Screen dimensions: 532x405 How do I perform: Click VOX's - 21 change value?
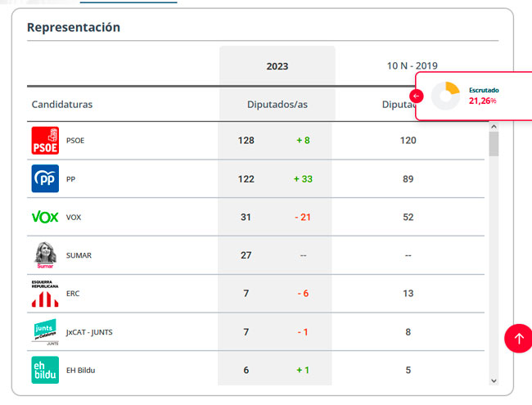(x=303, y=217)
